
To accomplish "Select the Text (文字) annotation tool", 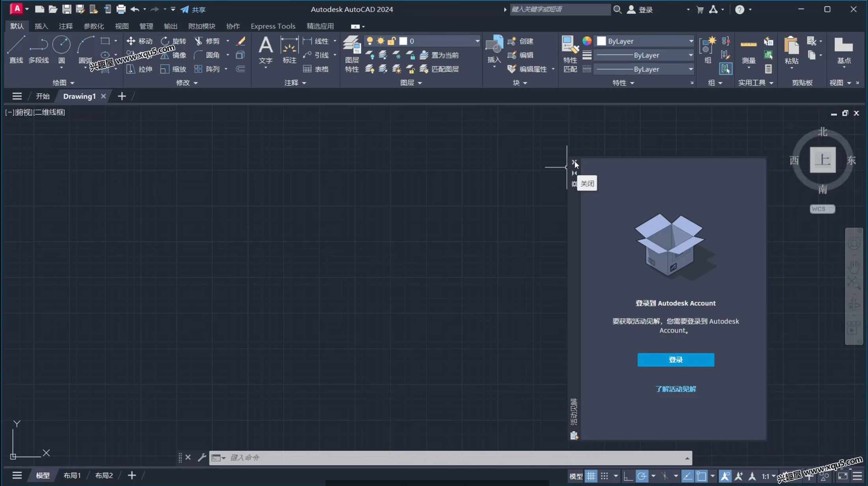I will point(266,49).
